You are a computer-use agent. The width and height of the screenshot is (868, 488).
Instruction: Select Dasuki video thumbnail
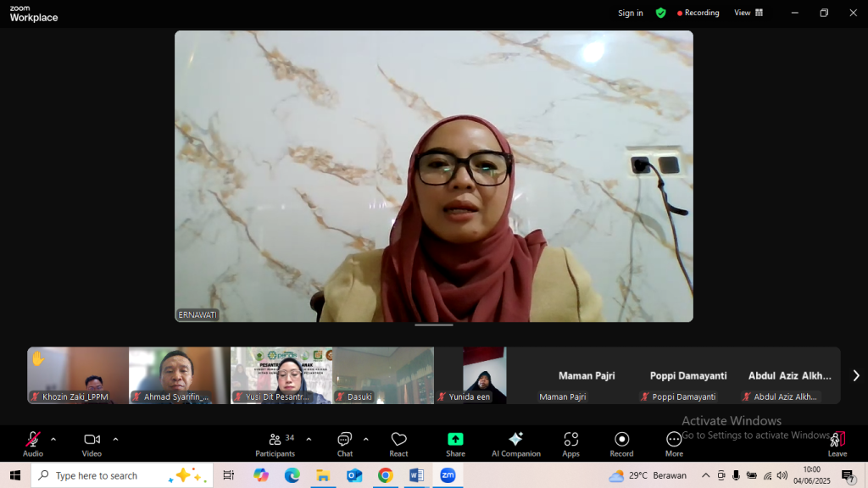pyautogui.click(x=383, y=375)
